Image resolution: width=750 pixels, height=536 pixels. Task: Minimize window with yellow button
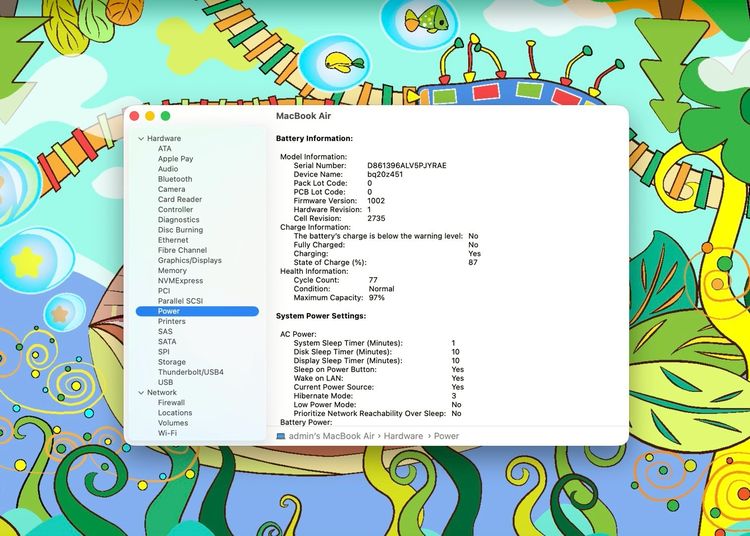click(150, 116)
